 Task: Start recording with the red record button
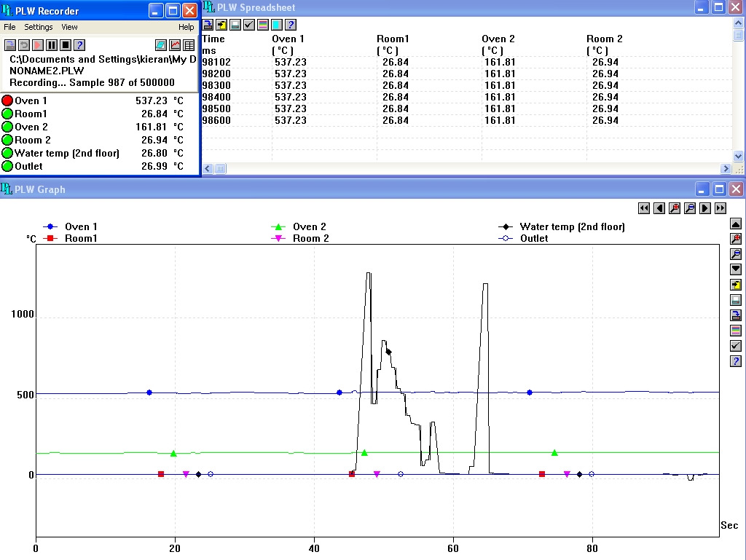tap(37, 44)
